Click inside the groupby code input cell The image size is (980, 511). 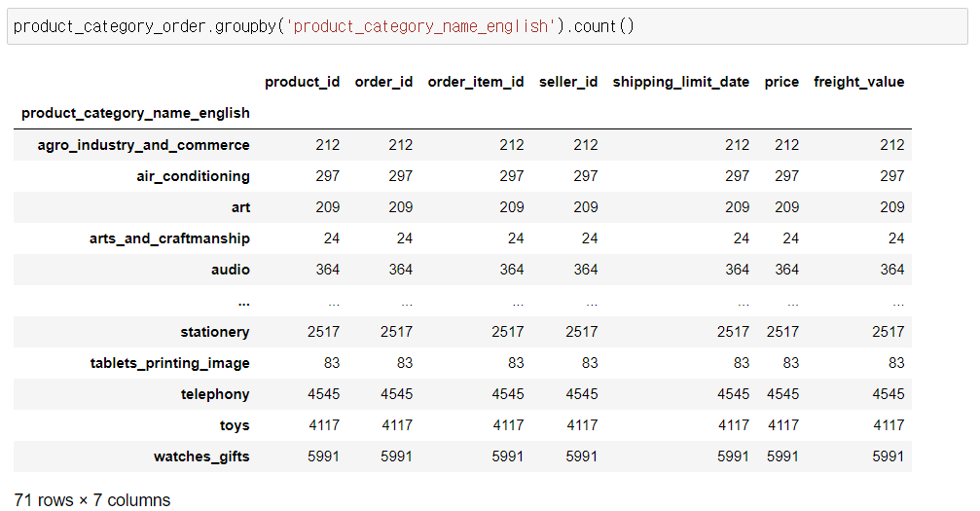(x=488, y=26)
